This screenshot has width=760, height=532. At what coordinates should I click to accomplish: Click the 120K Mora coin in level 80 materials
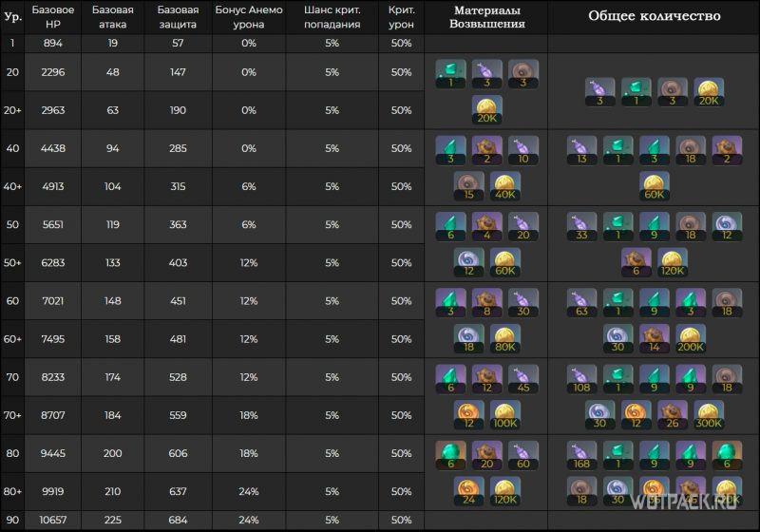pyautogui.click(x=505, y=491)
